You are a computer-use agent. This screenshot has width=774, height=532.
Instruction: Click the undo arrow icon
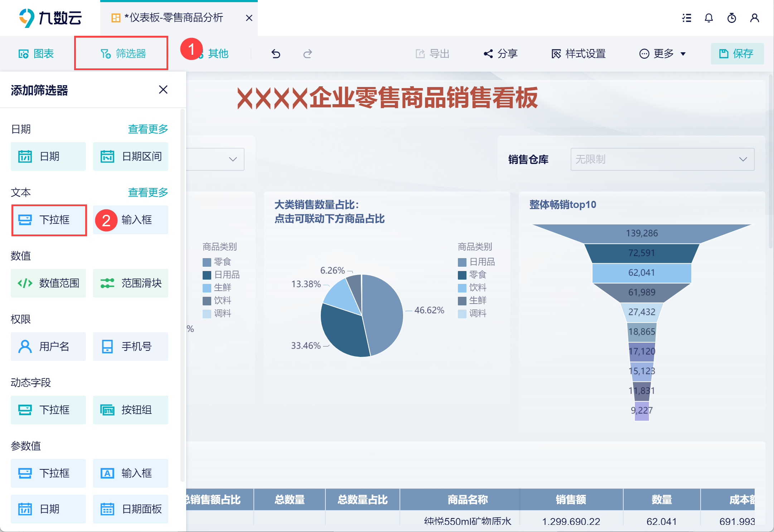tap(276, 54)
